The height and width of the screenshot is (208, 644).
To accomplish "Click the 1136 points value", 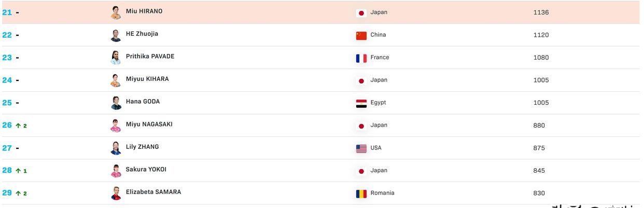I will [x=541, y=12].
